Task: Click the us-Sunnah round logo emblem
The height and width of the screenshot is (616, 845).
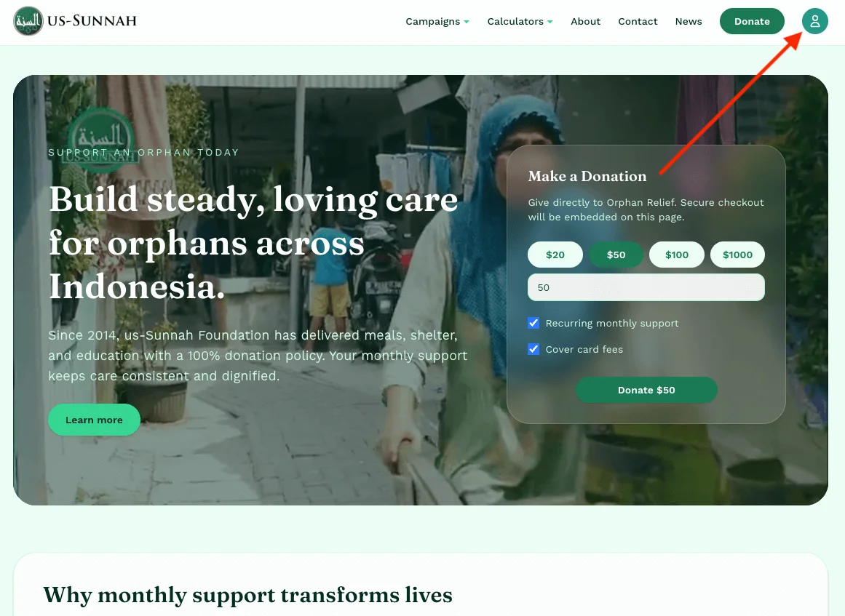Action: click(28, 21)
